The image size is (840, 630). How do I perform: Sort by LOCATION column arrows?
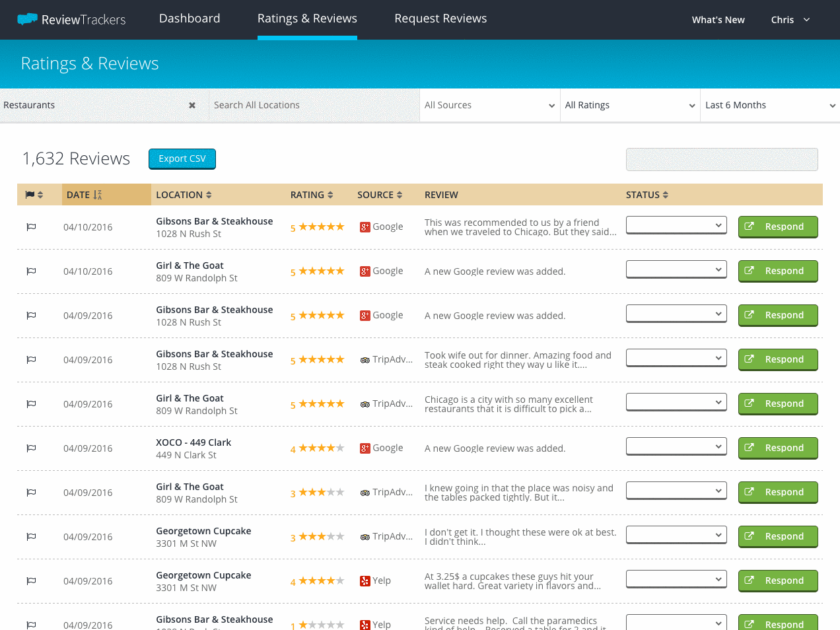[x=209, y=195]
